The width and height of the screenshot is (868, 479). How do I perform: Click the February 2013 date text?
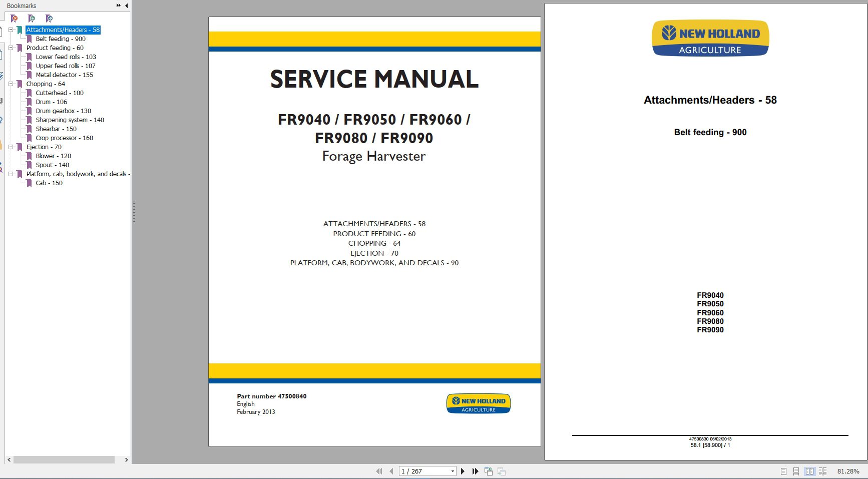point(256,412)
